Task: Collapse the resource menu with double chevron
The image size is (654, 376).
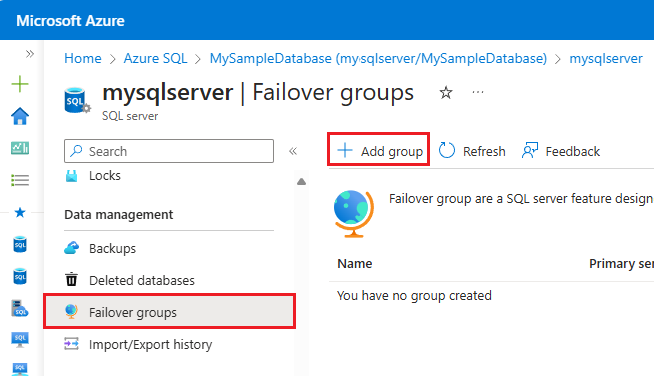Action: coord(293,151)
